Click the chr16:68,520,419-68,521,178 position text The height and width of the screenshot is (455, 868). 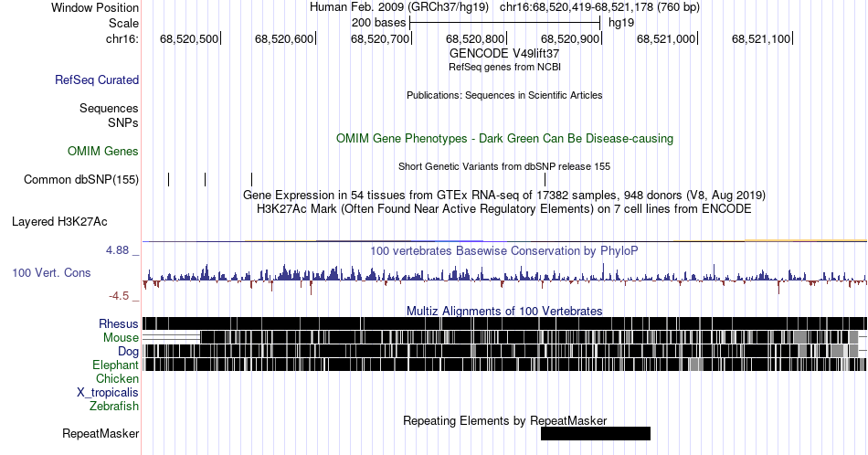(x=599, y=7)
